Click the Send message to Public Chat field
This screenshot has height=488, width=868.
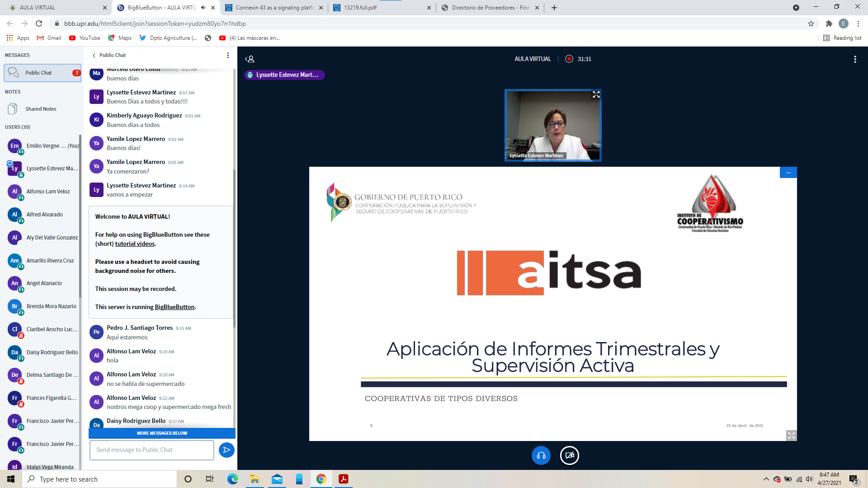click(151, 450)
